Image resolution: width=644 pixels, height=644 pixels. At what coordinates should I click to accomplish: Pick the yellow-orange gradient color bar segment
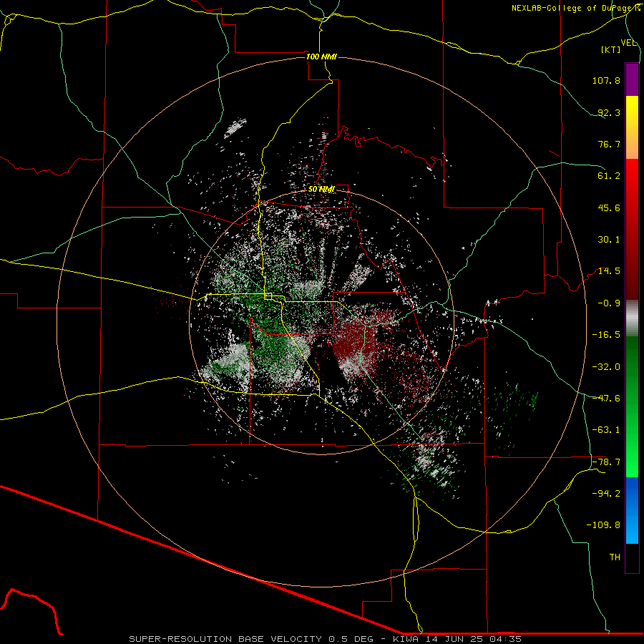click(632, 127)
